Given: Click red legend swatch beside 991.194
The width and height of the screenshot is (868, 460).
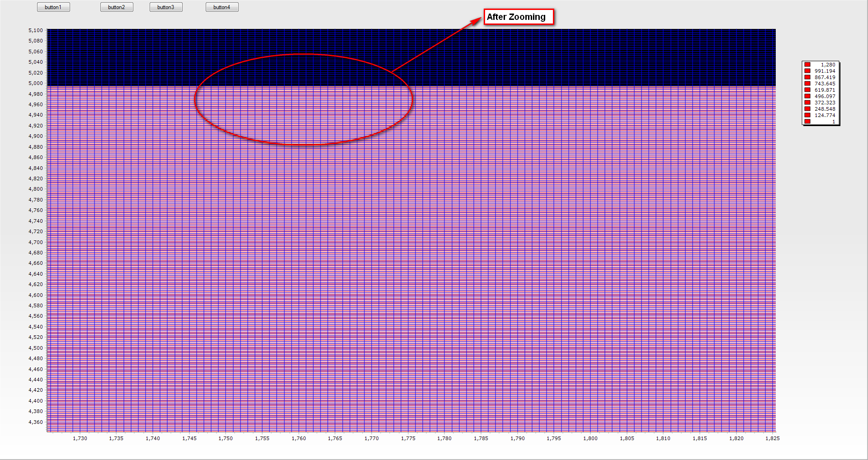Looking at the screenshot, I should click(x=807, y=71).
